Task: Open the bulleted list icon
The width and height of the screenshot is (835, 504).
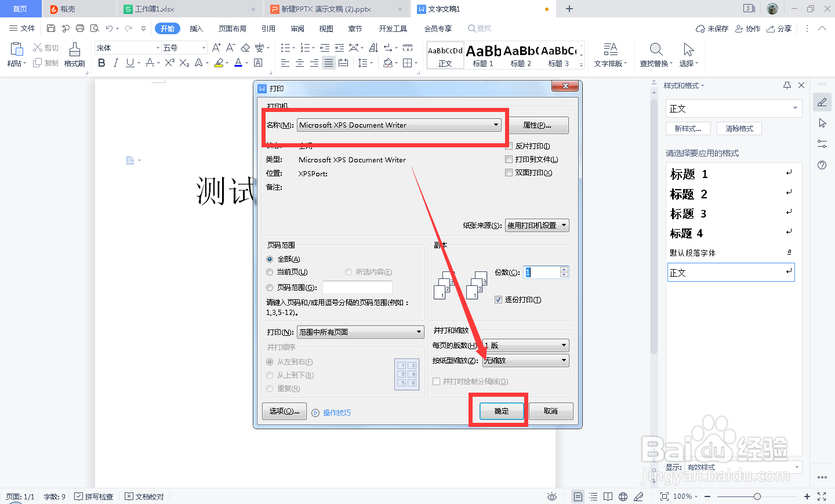Action: [x=286, y=48]
